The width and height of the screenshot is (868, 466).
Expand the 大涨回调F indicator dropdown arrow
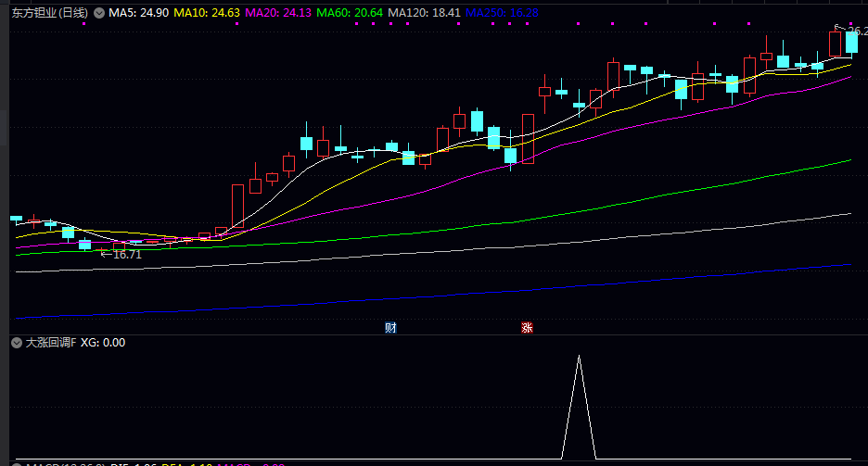[16, 343]
